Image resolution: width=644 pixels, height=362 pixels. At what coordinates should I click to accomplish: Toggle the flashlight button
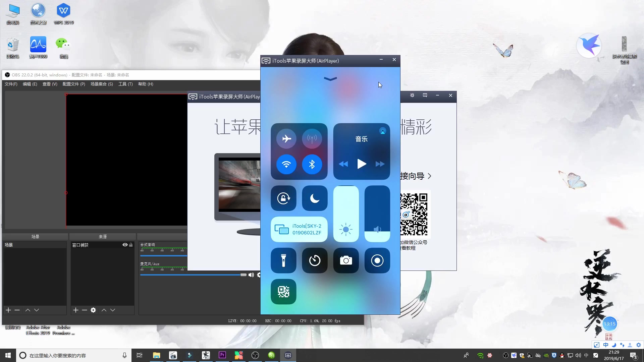coord(283,260)
